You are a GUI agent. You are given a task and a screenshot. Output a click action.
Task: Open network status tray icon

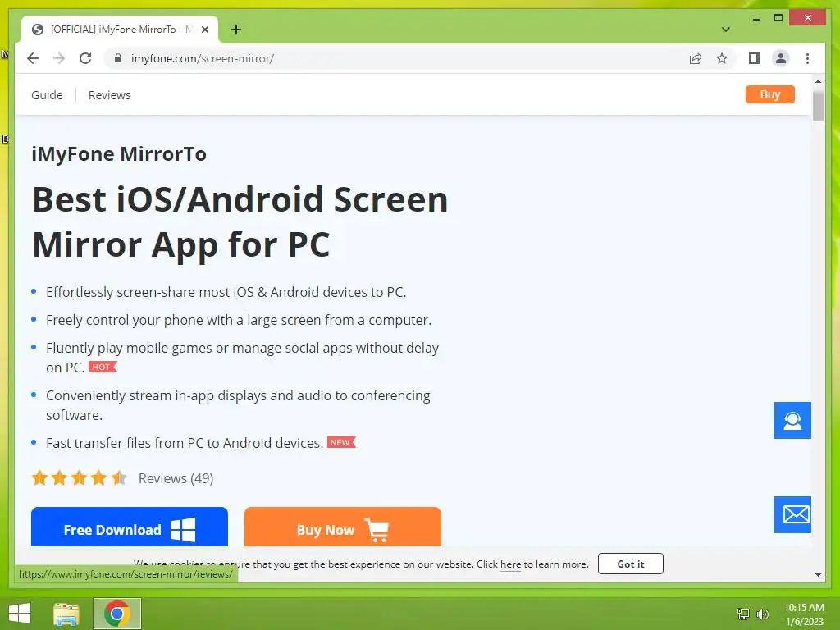pyautogui.click(x=742, y=614)
